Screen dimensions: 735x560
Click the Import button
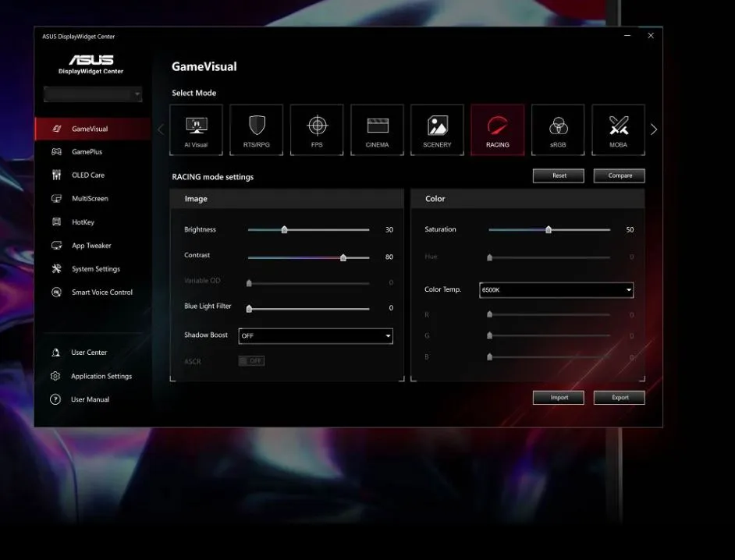[x=559, y=398]
